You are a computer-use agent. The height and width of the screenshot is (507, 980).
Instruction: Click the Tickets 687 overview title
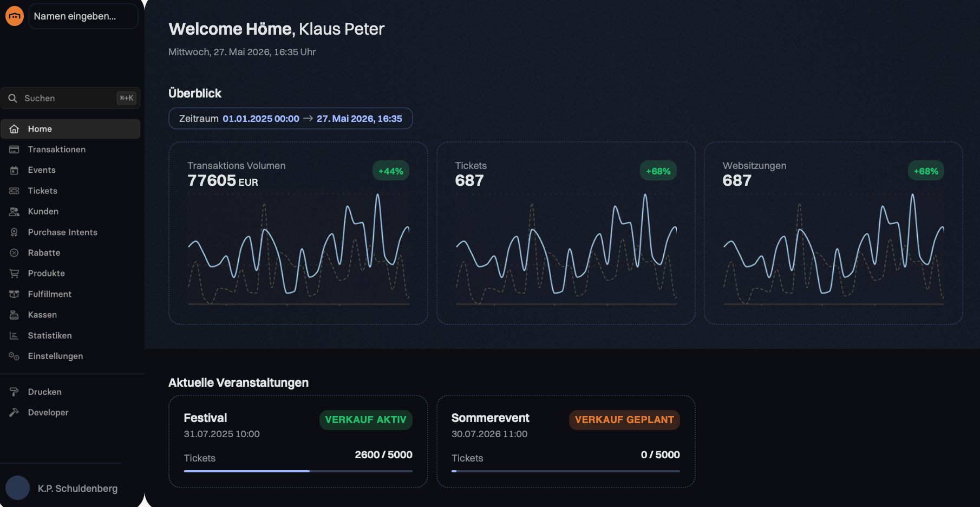471,166
